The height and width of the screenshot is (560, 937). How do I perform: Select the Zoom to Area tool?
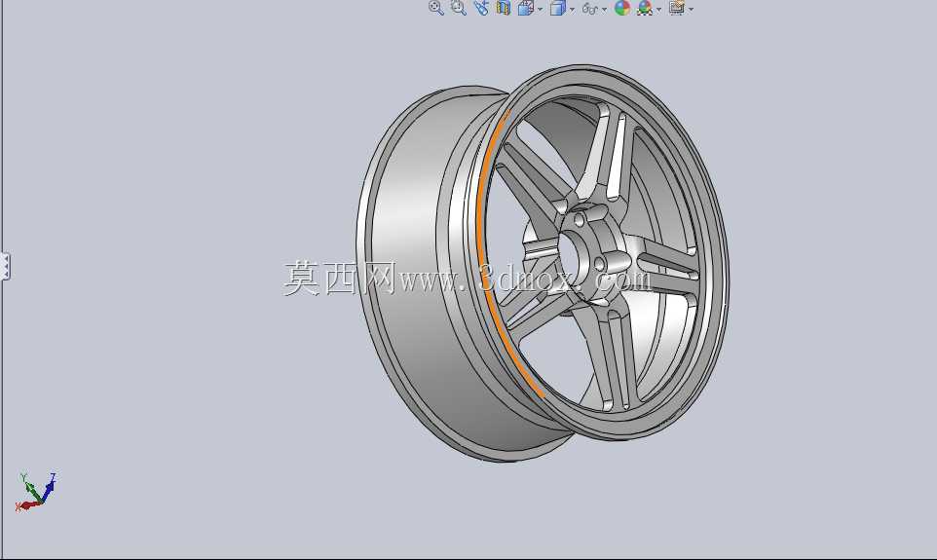(459, 8)
